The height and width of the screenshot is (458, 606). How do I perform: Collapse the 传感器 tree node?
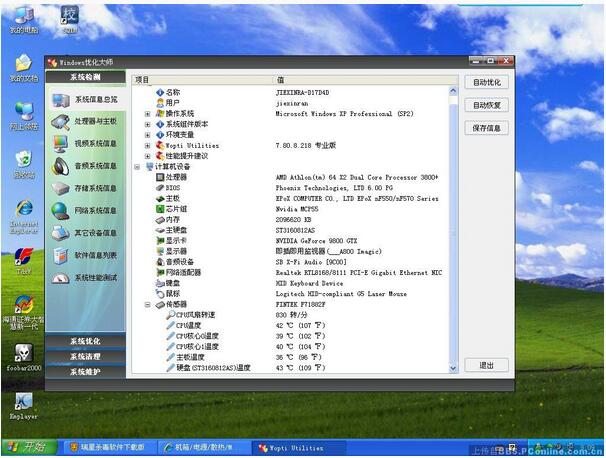pos(147,305)
